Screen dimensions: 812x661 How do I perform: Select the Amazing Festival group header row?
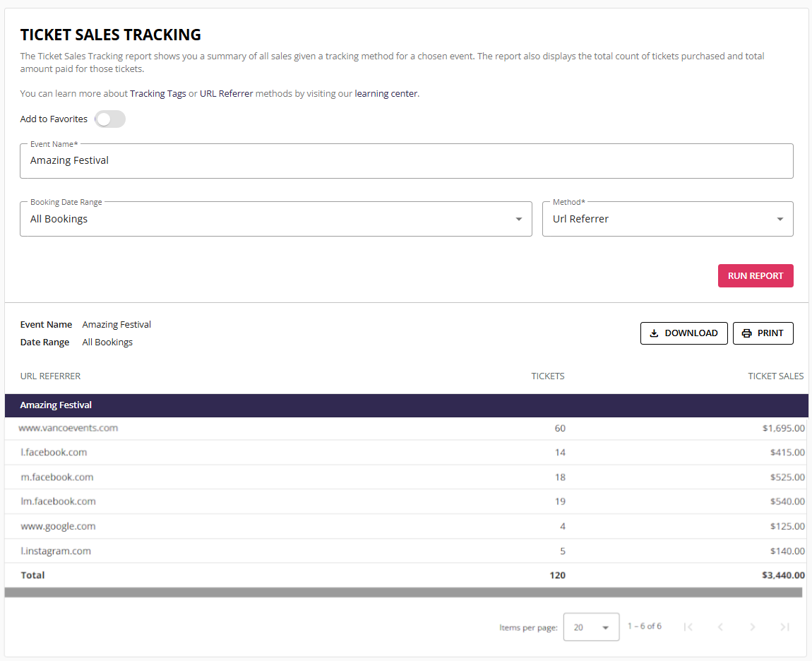pos(407,405)
